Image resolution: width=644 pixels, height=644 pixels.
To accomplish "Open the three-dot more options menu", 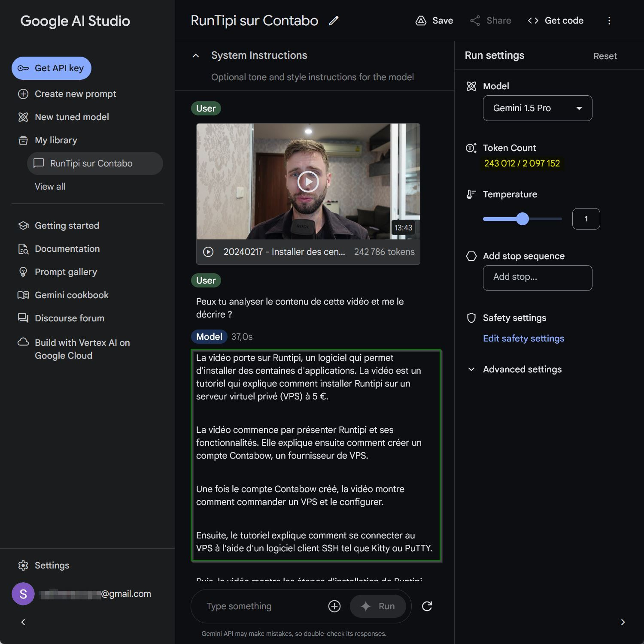I will point(609,21).
